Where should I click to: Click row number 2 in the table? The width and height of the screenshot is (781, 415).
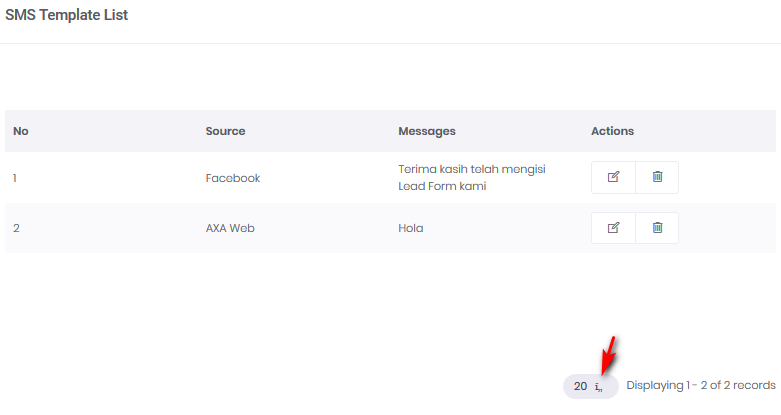coord(15,228)
